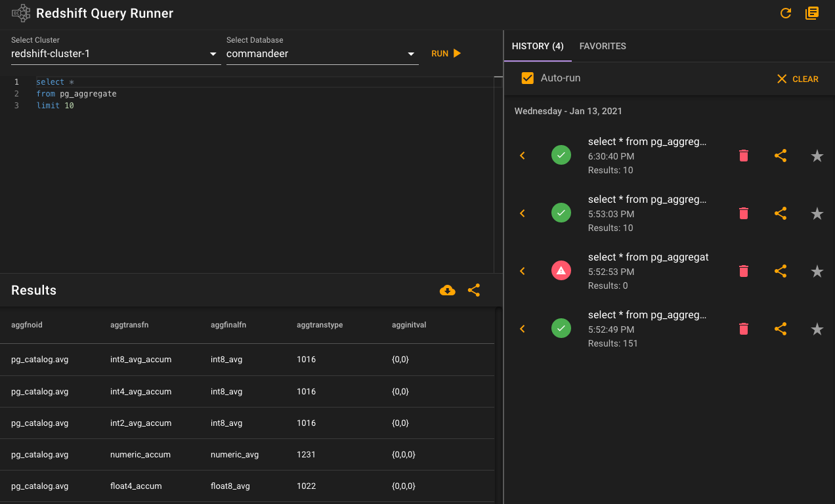Screen dimensions: 835x504
Task: Click the refresh icon in the header
Action: coord(785,13)
